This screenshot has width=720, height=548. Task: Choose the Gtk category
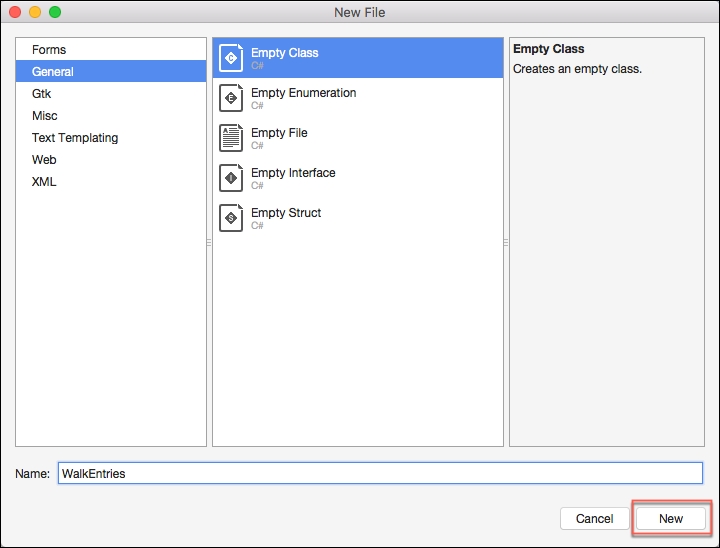(41, 94)
